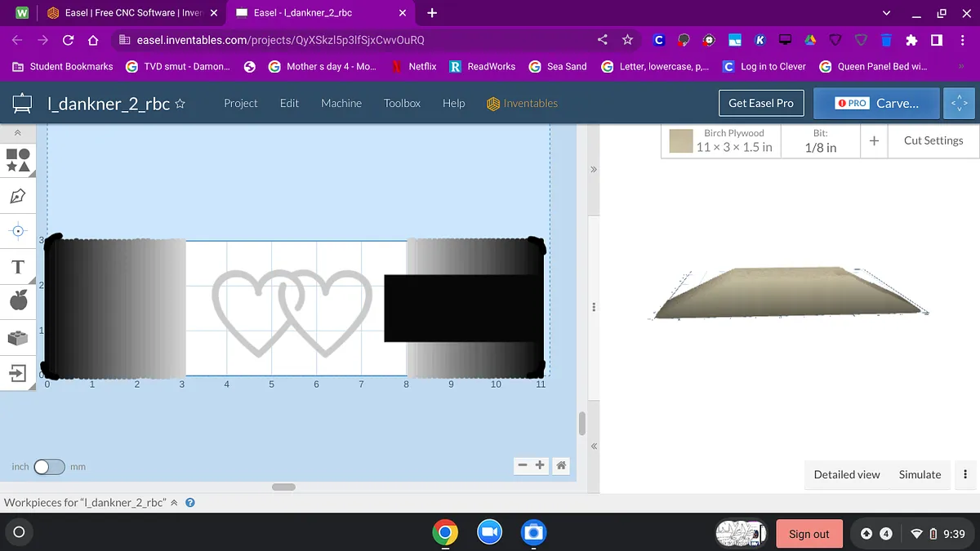This screenshot has height=551, width=980.
Task: Open the Machine menu
Action: (x=341, y=104)
